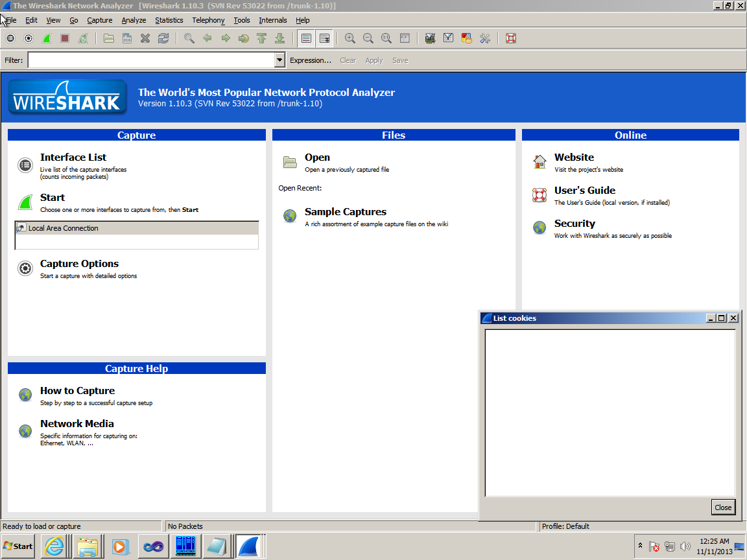
Task: Open the Security link in the Online section
Action: coord(575,224)
